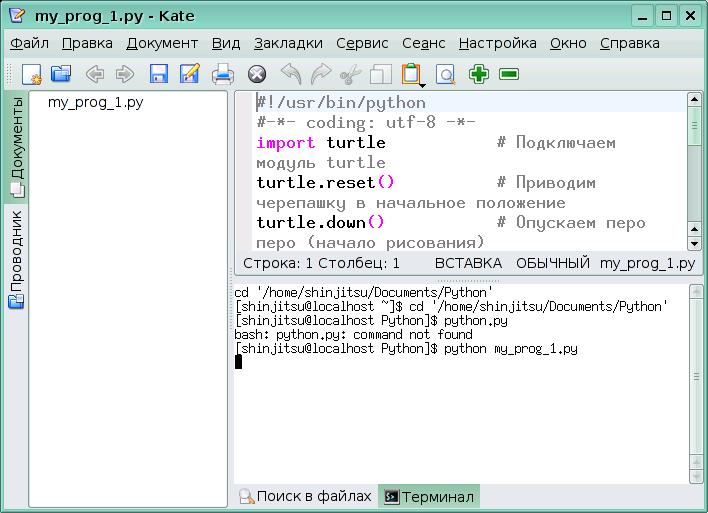The width and height of the screenshot is (708, 513).
Task: Open the Настройка menu
Action: click(x=497, y=43)
